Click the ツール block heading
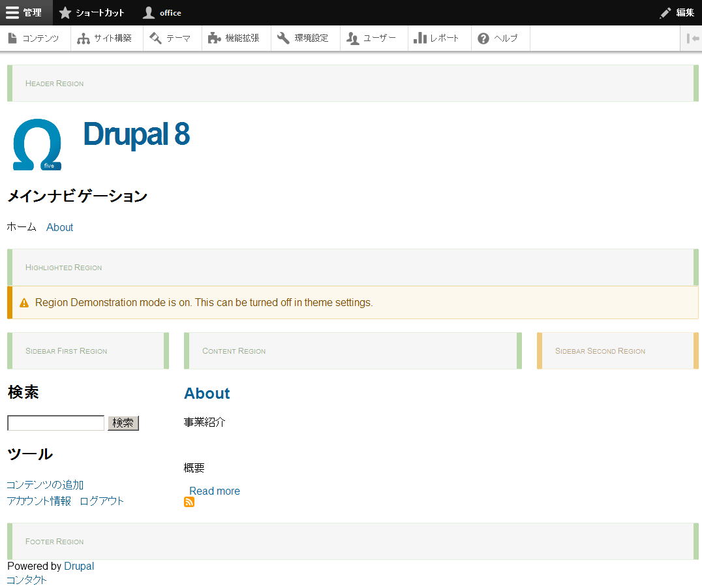Viewport: 702px width, 588px height. click(30, 454)
